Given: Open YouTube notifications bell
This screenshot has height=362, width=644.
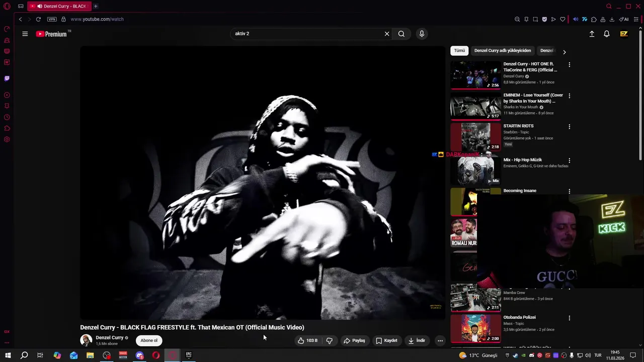Looking at the screenshot, I should coord(607,34).
